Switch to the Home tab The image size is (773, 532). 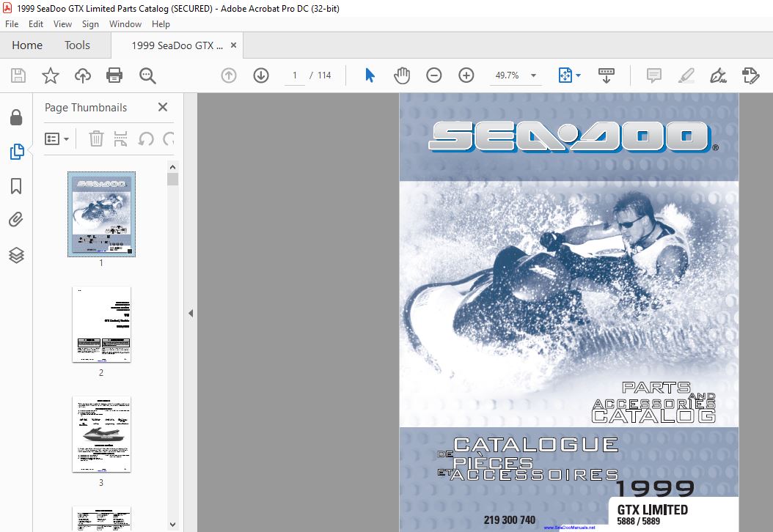click(x=27, y=45)
